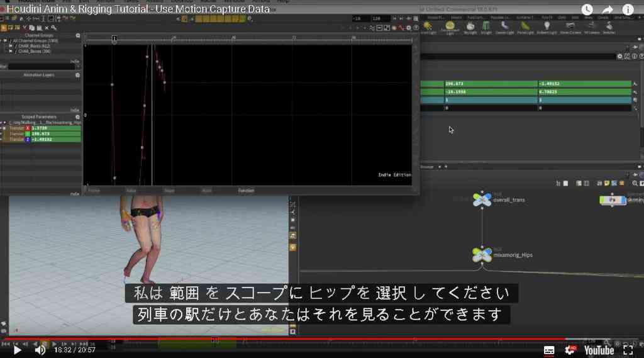Select the Switcher shelf tool
Image resolution: width=644 pixels, height=358 pixels.
[x=609, y=28]
